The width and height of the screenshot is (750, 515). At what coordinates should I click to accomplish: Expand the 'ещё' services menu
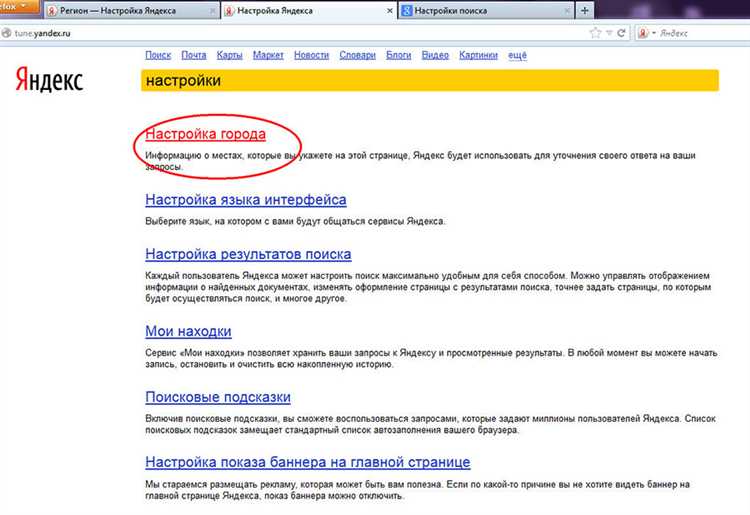pyautogui.click(x=517, y=55)
